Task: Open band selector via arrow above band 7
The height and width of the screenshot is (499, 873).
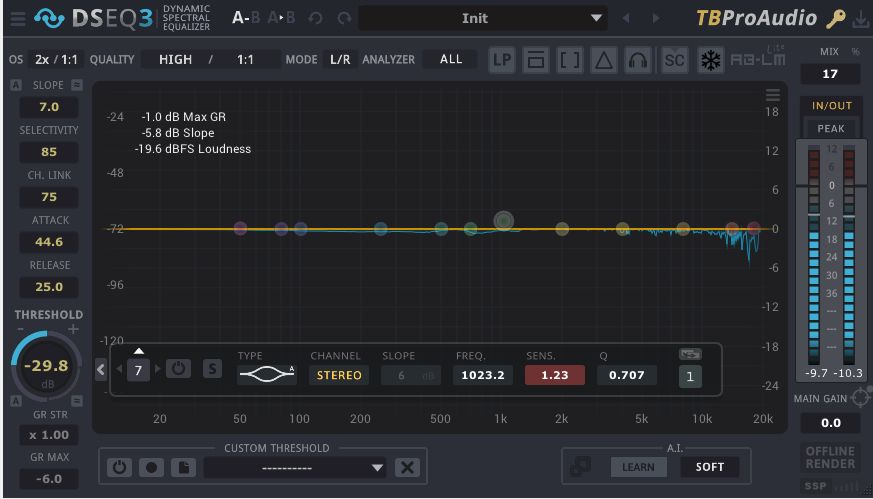Action: tap(139, 351)
